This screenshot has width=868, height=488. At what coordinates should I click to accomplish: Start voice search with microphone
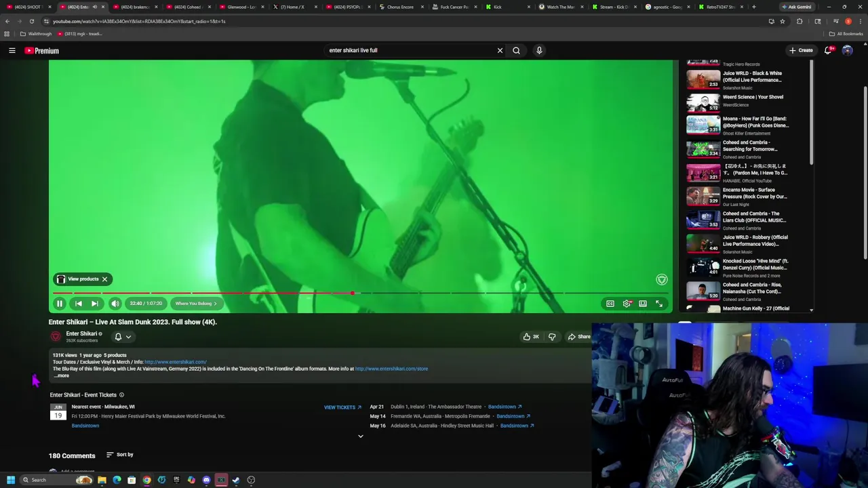pyautogui.click(x=539, y=50)
